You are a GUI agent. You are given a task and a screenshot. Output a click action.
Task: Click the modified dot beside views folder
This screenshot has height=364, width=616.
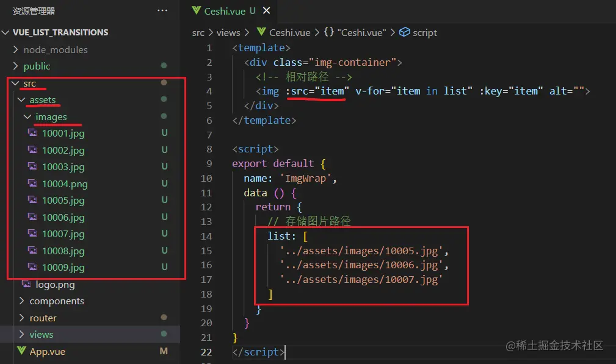(164, 334)
